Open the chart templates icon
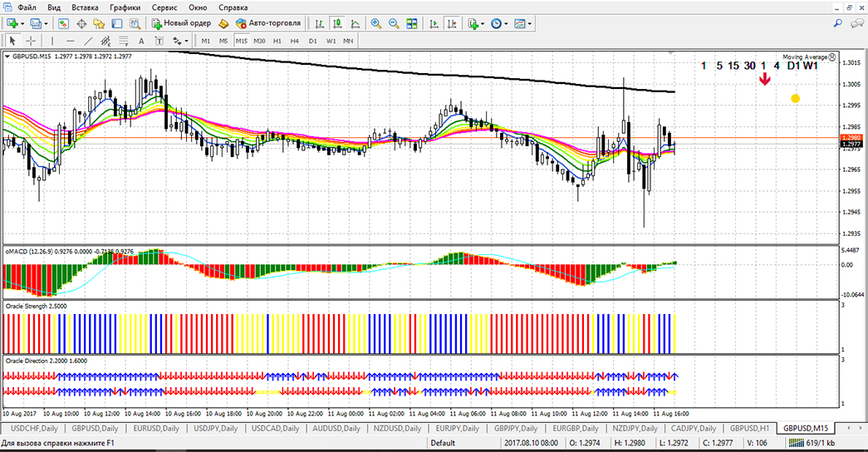The image size is (868, 452). [x=520, y=23]
